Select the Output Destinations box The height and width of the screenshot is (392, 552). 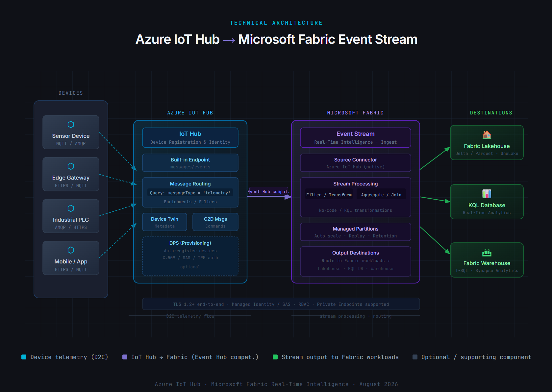356,261
